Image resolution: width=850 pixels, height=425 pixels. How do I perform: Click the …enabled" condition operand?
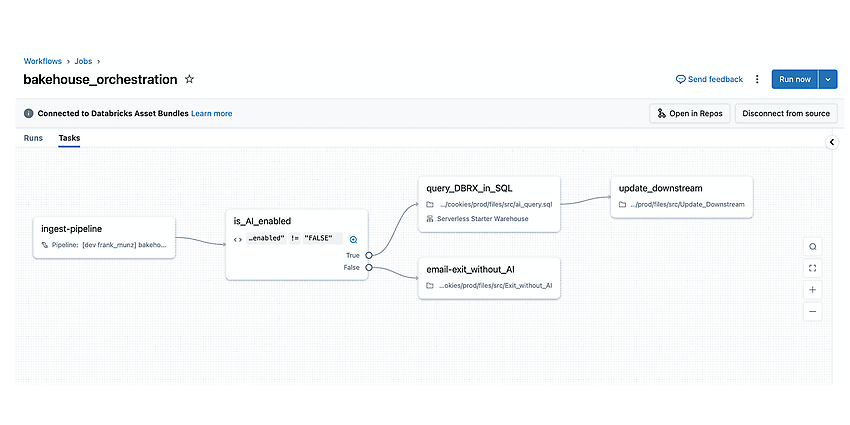tap(267, 239)
